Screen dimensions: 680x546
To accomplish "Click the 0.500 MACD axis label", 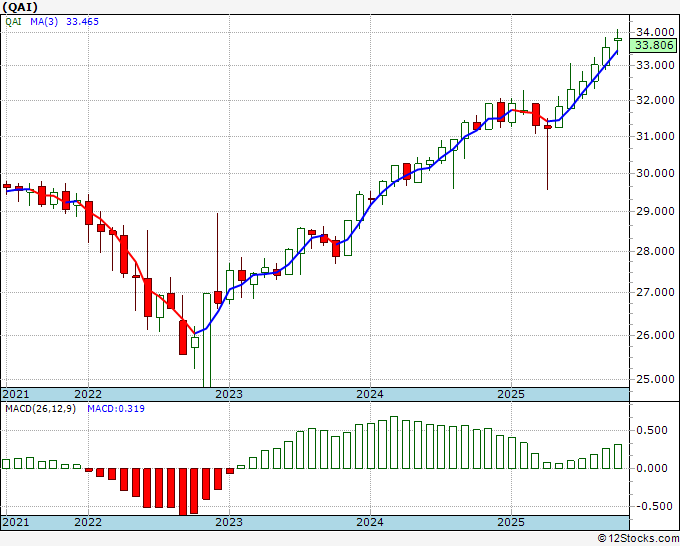I will 652,430.
